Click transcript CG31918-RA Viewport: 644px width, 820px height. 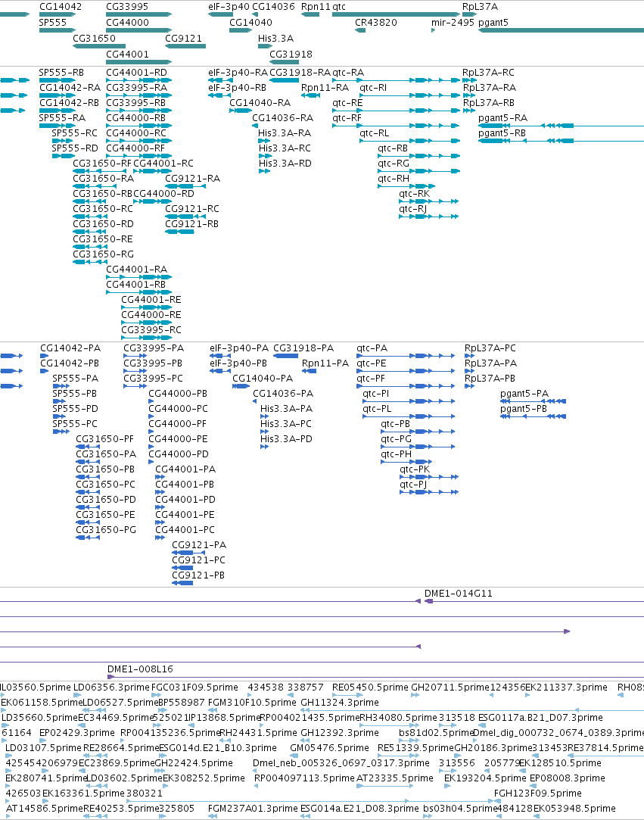pyautogui.click(x=300, y=72)
